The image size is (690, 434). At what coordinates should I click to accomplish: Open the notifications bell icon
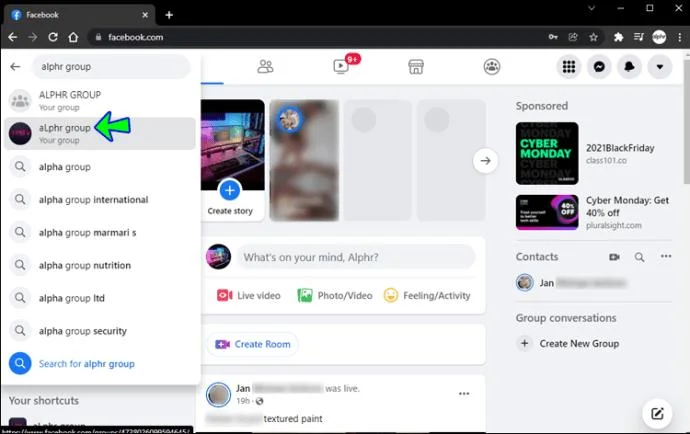coord(629,67)
